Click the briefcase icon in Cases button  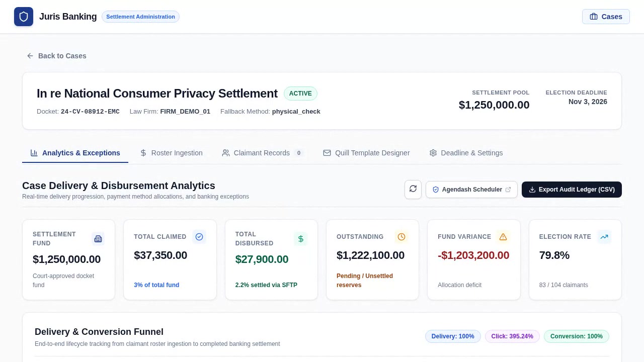point(594,17)
